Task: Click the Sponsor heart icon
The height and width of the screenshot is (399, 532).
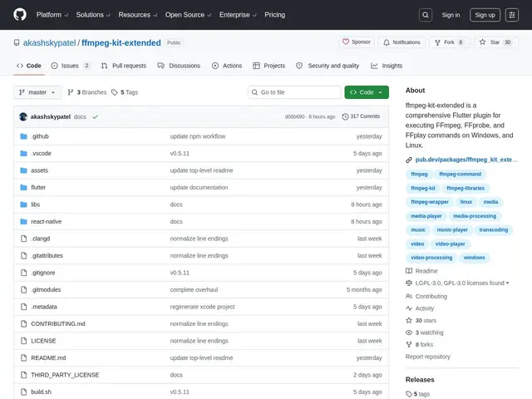Action: [x=346, y=42]
